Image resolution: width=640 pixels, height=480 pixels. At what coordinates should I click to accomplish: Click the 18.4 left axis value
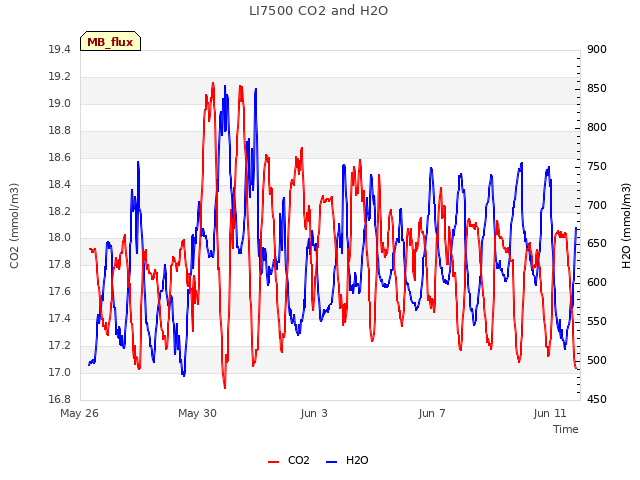tap(60, 184)
